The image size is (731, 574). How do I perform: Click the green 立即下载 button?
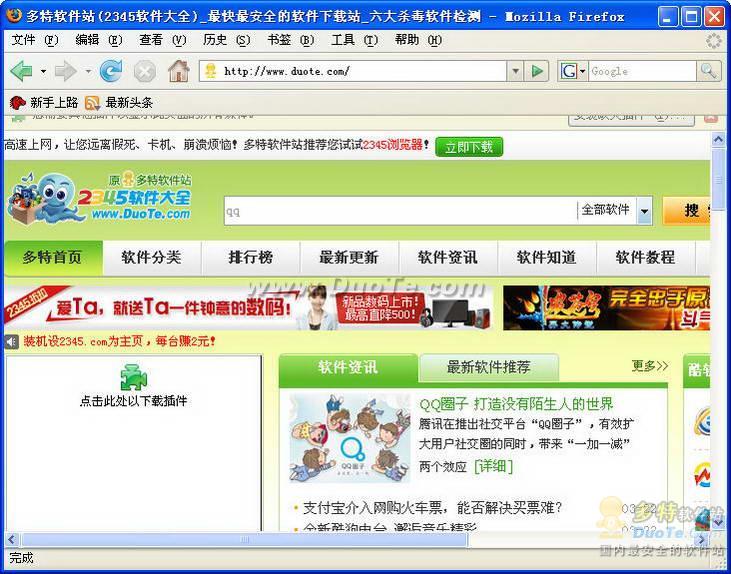(469, 147)
